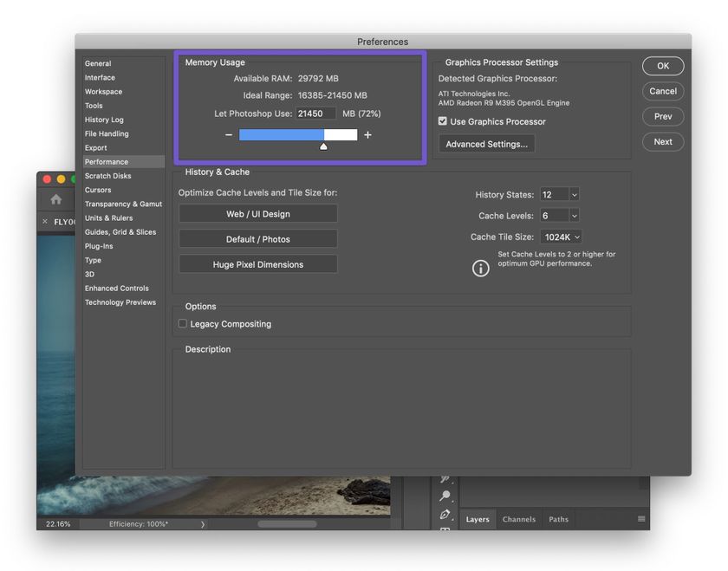Select the Zoom tool in the toolbar

tap(446, 496)
